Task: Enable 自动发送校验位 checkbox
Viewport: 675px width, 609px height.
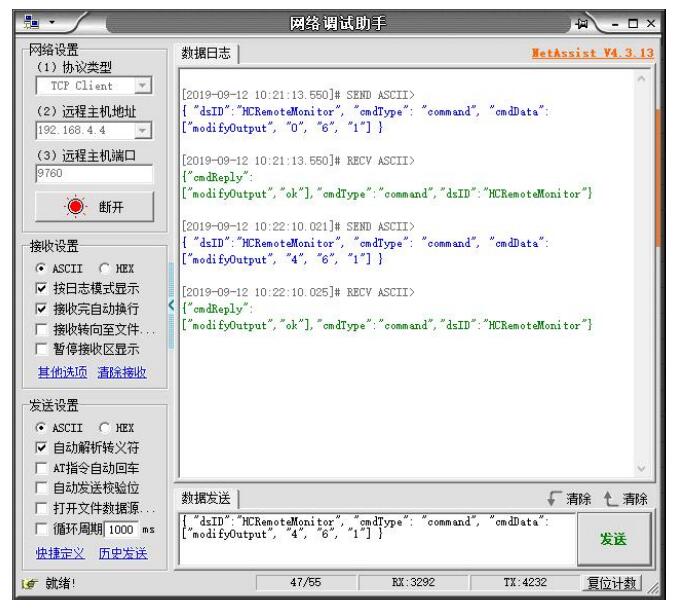Action: tap(41, 488)
